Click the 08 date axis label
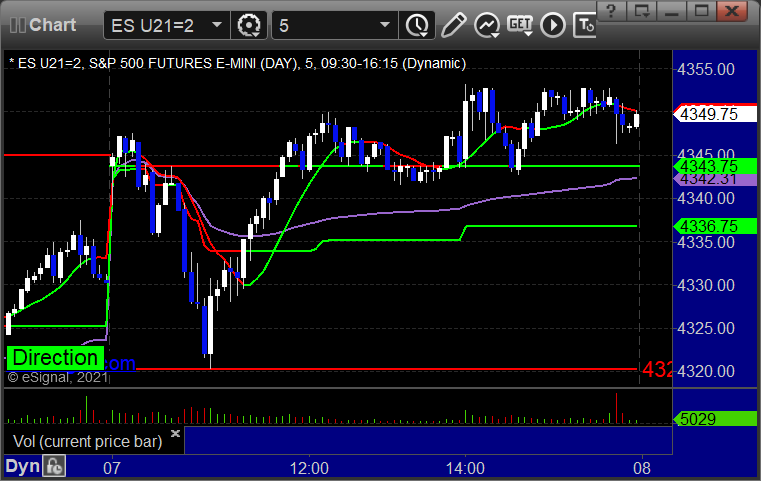Viewport: 761px width, 481px height. click(x=642, y=469)
